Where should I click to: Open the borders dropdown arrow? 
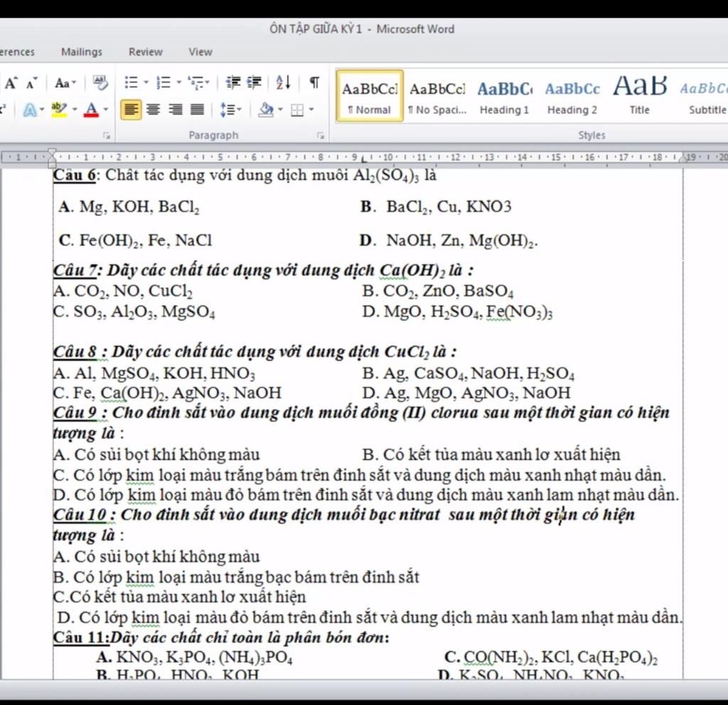point(311,110)
